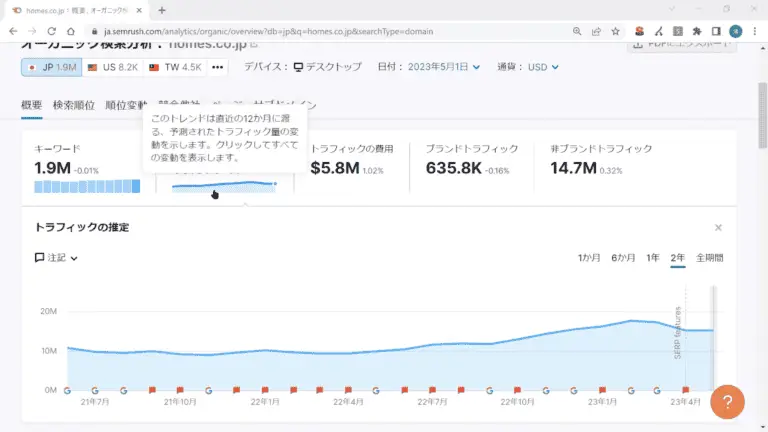Open the USD currency dropdown

[541, 67]
